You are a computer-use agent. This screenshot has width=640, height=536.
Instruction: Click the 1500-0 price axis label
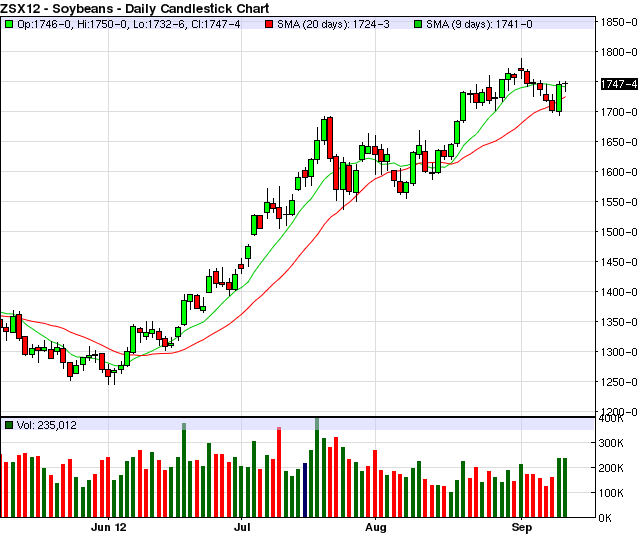619,232
